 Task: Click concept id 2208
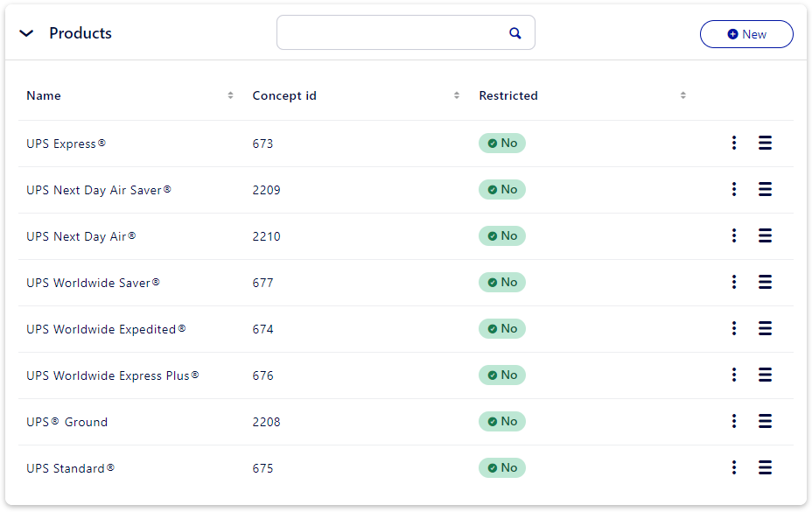click(266, 422)
